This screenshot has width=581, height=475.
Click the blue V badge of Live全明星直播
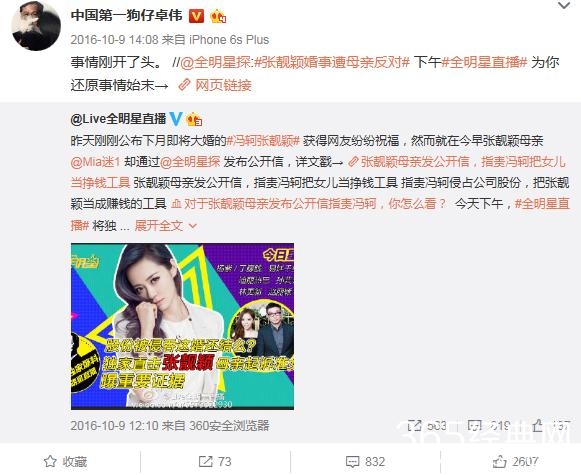point(176,119)
